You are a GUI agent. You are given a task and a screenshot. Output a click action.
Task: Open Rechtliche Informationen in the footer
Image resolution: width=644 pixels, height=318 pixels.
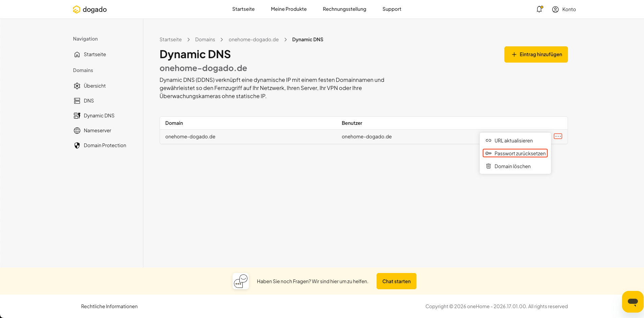pos(109,306)
